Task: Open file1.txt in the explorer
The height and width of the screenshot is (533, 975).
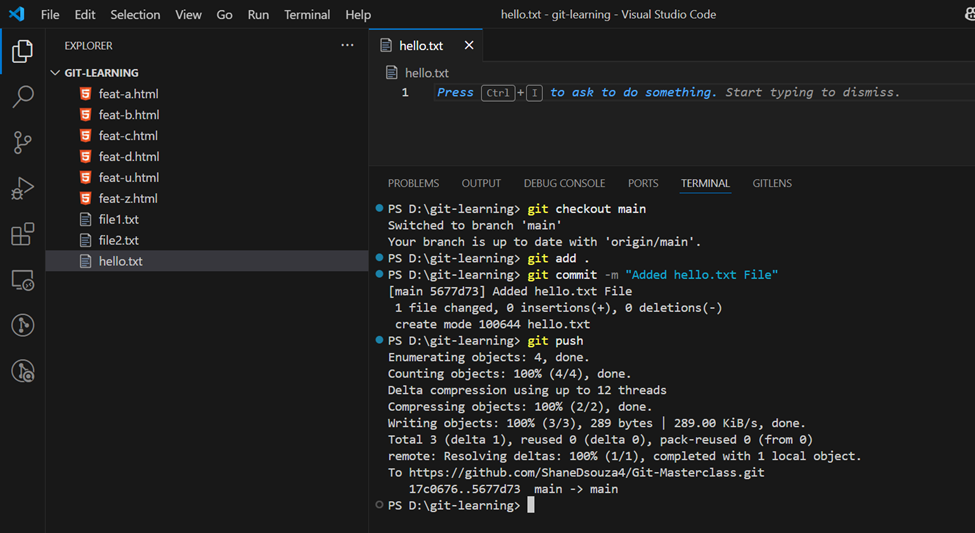Action: coord(207,220)
